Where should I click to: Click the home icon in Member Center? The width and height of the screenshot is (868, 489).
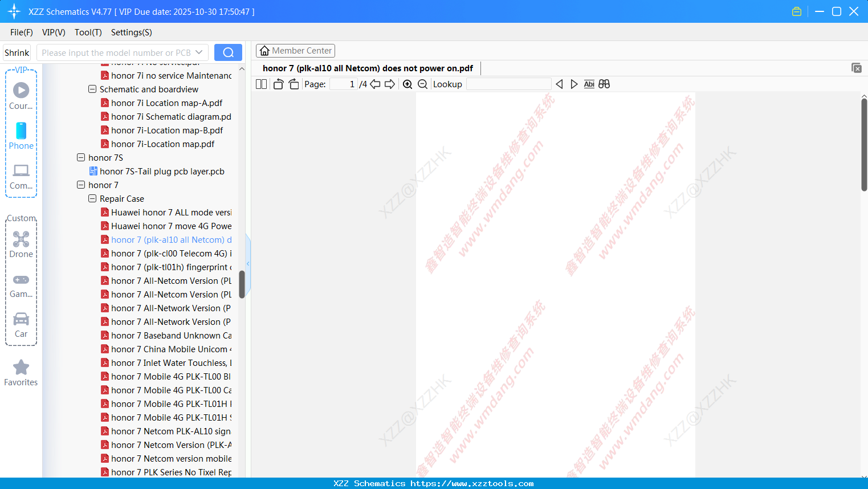264,51
